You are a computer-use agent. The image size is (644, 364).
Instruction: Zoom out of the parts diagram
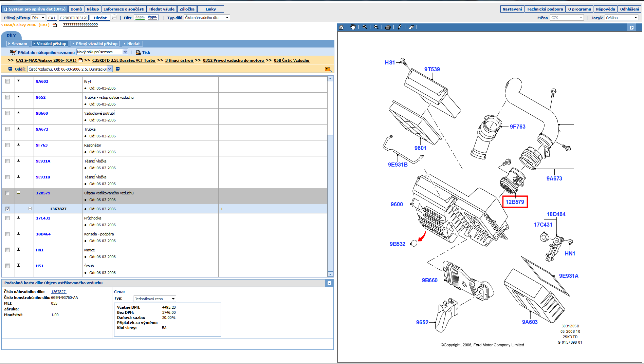coord(376,27)
